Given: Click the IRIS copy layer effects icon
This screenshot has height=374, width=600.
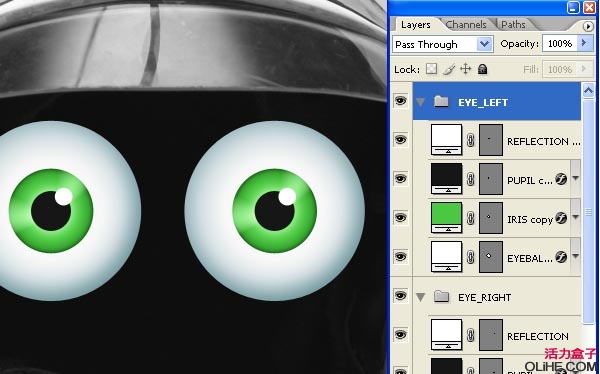Looking at the screenshot, I should 561,218.
